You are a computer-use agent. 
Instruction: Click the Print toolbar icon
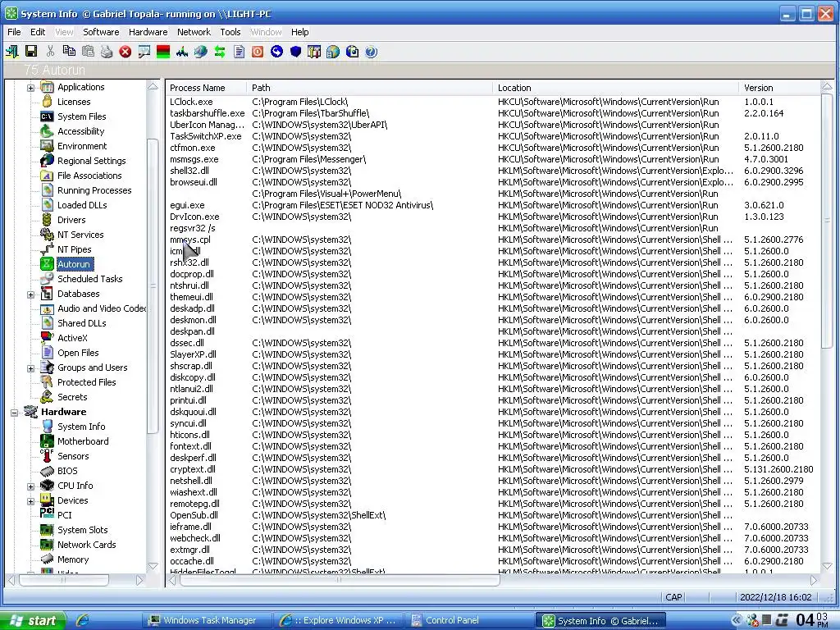coord(107,52)
